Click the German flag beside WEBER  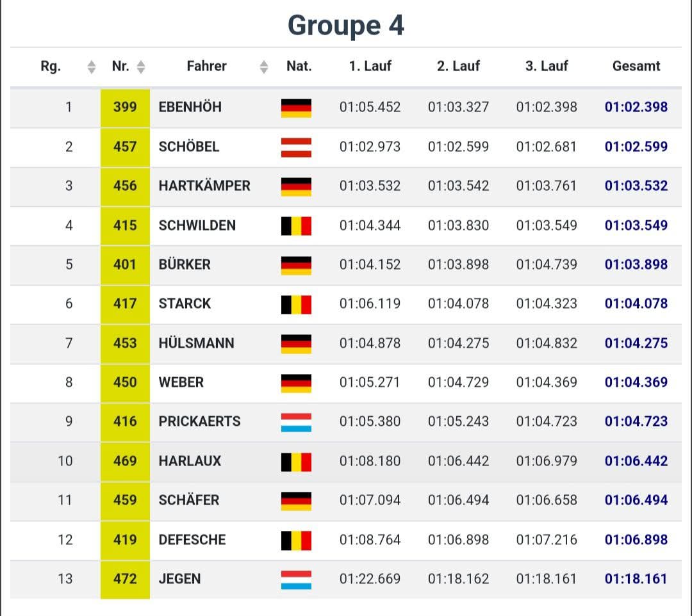[296, 383]
